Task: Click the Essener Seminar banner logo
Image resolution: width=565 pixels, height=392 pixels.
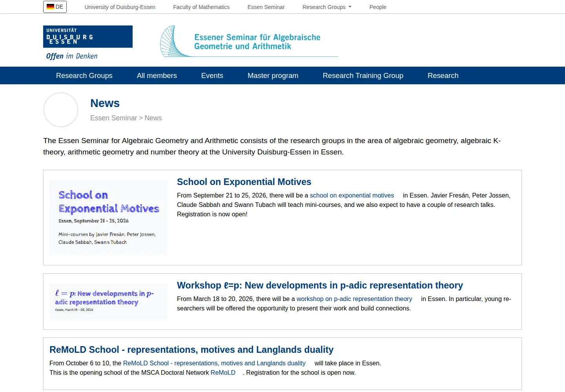Action: pyautogui.click(x=249, y=41)
